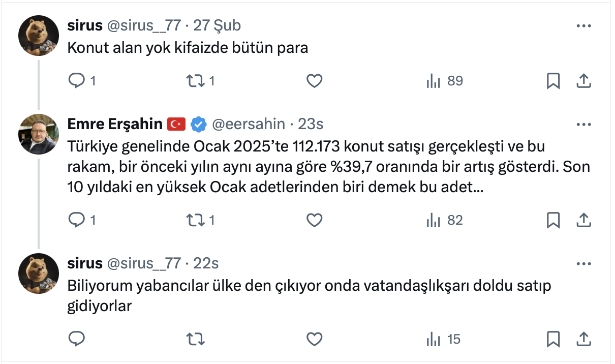Image resolution: width=615 pixels, height=364 pixels.
Task: Click sirus's avatar on the last reply
Action: coord(39,274)
